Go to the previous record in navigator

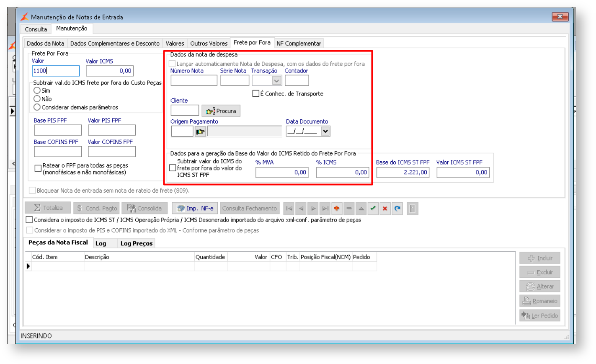(301, 209)
